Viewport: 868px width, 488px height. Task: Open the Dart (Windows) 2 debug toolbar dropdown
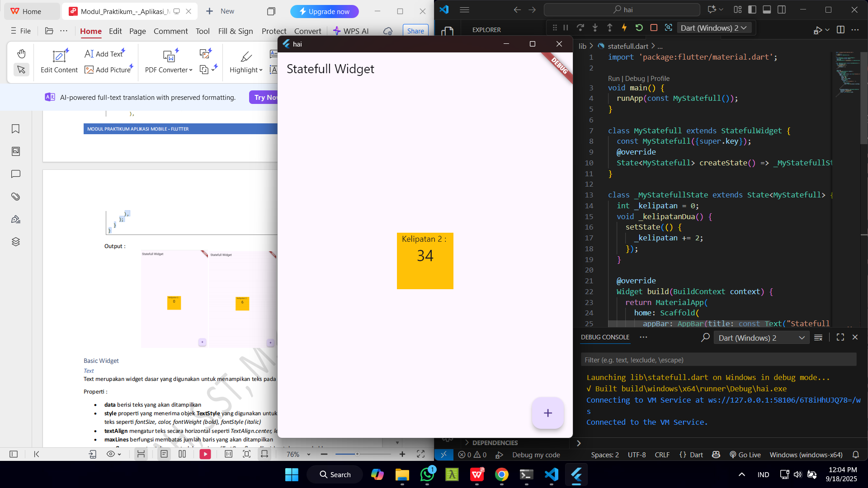(713, 28)
